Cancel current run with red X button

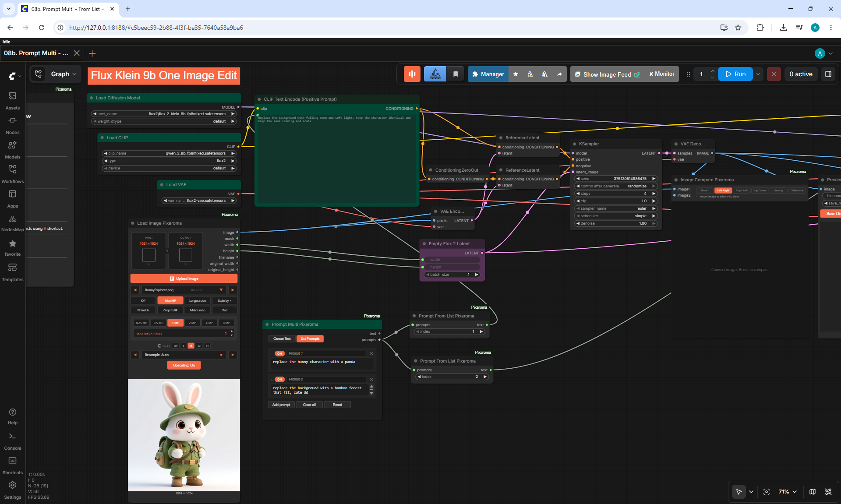pyautogui.click(x=774, y=74)
